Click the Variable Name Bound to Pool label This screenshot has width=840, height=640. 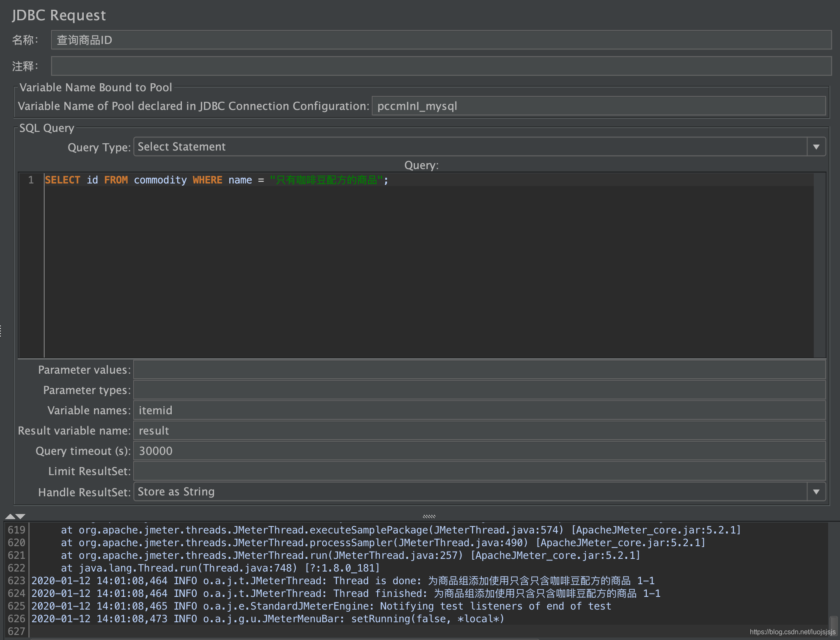pos(96,88)
